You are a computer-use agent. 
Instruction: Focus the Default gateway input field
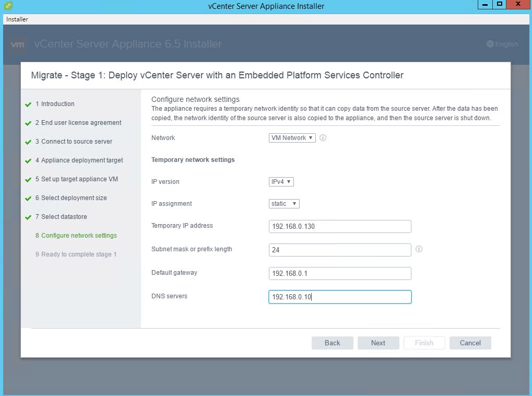[x=340, y=273]
